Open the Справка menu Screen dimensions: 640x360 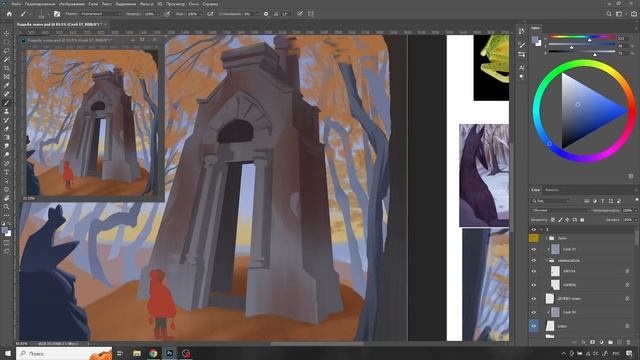(210, 4)
